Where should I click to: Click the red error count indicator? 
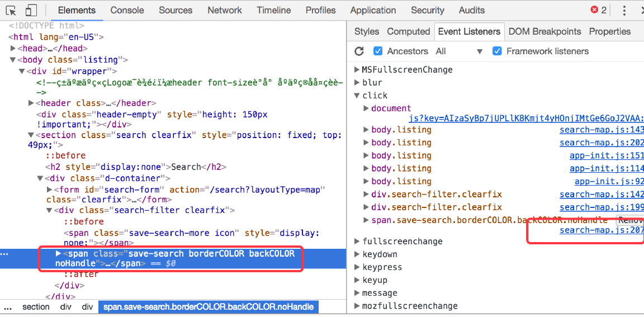(598, 10)
